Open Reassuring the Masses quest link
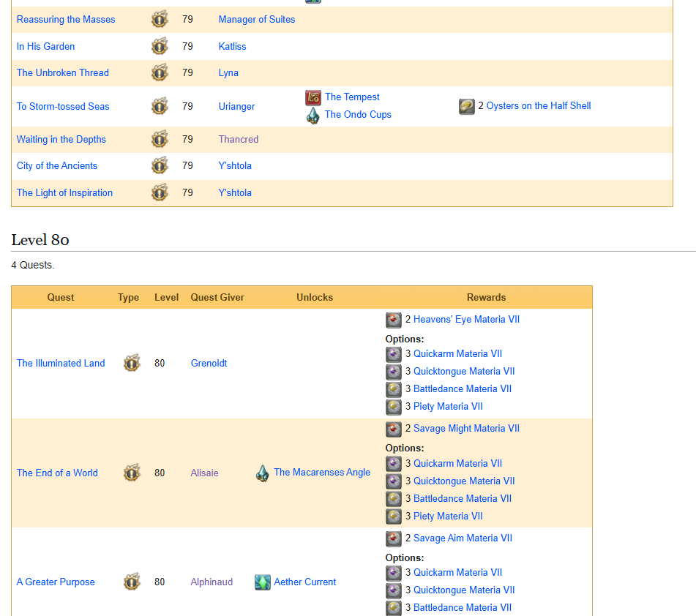 [x=66, y=20]
